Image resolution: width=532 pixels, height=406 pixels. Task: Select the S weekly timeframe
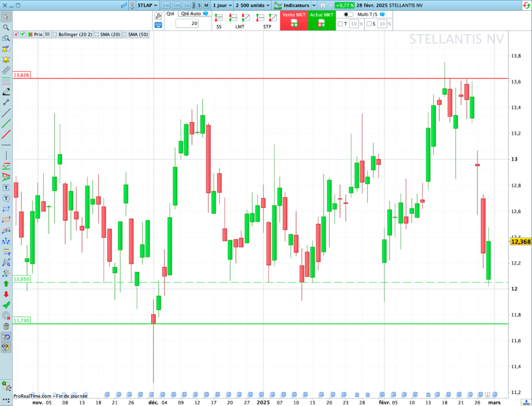point(199,5)
